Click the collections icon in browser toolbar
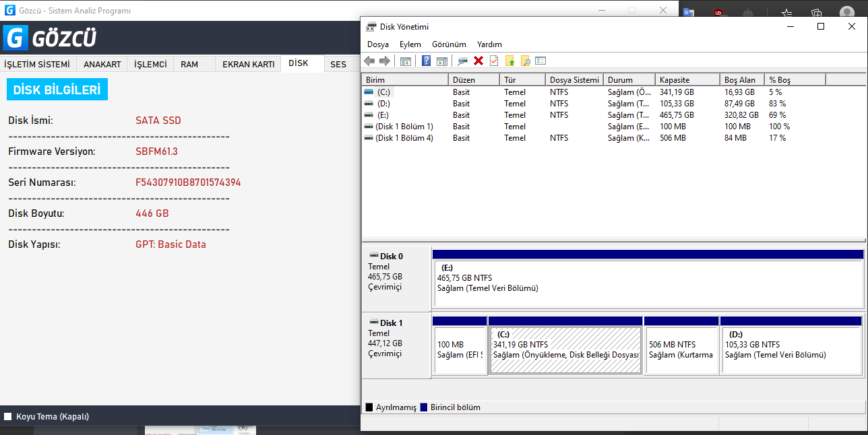The image size is (868, 435). tap(817, 12)
